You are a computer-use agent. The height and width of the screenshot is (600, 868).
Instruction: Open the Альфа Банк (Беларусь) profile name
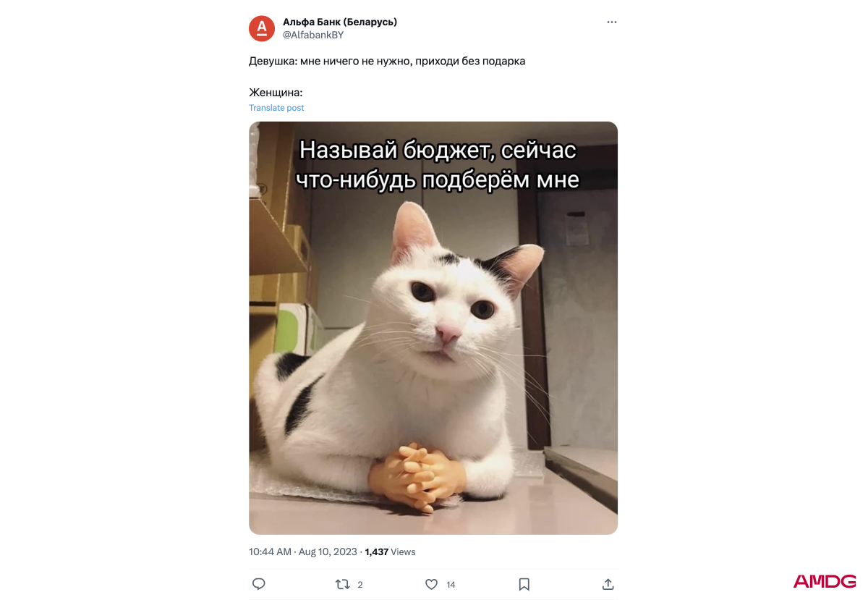pos(340,22)
